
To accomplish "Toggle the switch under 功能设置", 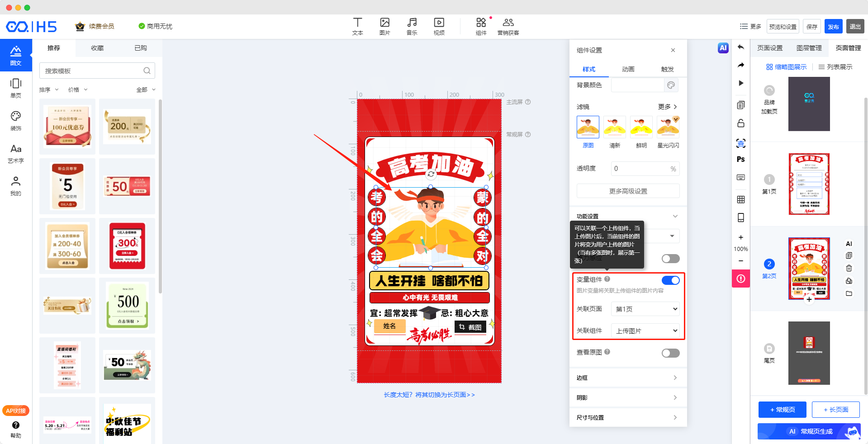I will pyautogui.click(x=670, y=259).
